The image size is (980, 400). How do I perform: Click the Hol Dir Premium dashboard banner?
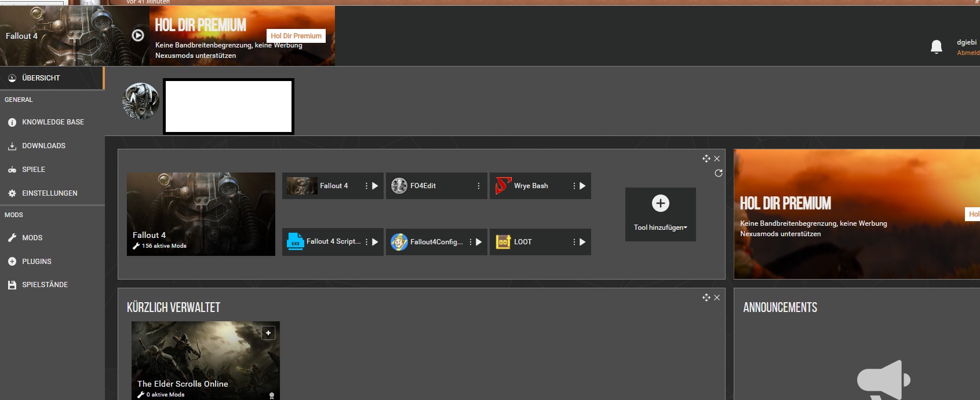(857, 214)
